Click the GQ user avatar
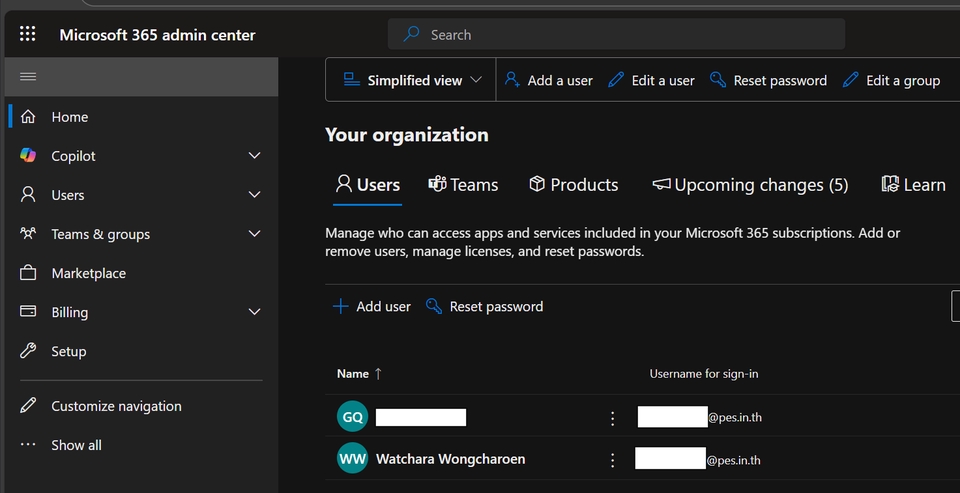Viewport: 960px width, 493px height. pyautogui.click(x=353, y=417)
